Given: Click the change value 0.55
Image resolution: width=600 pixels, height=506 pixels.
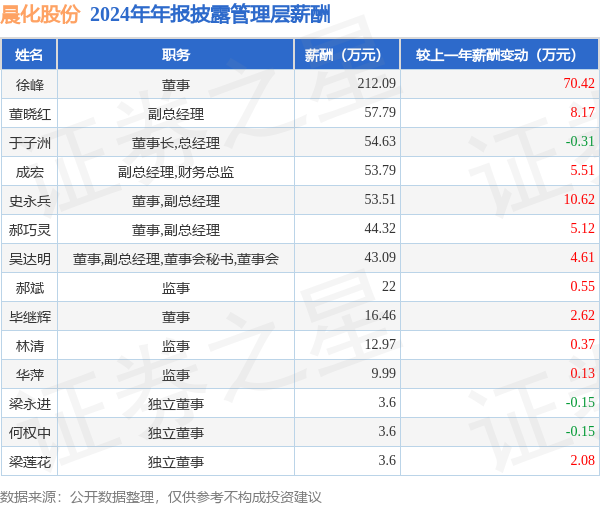Looking at the screenshot, I should tap(582, 287).
